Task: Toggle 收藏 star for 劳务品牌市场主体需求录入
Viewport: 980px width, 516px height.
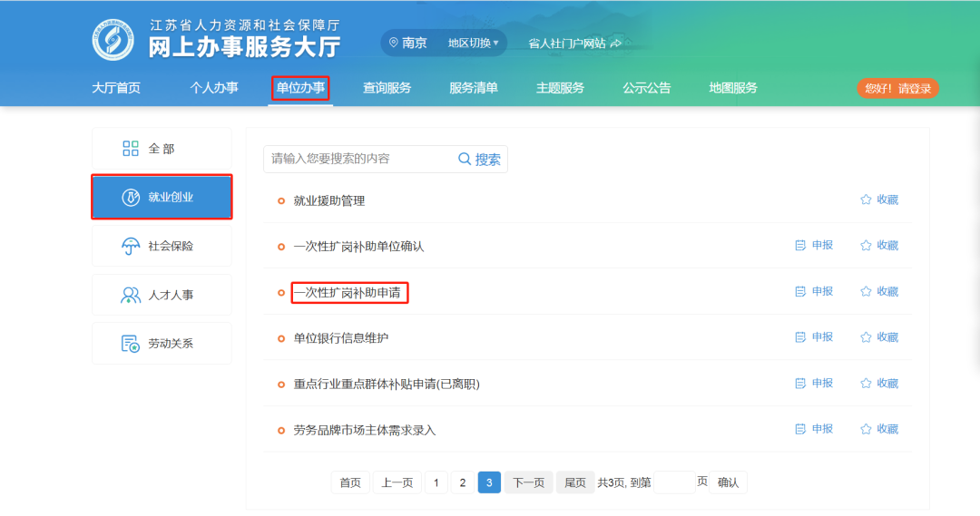Action: [x=866, y=429]
